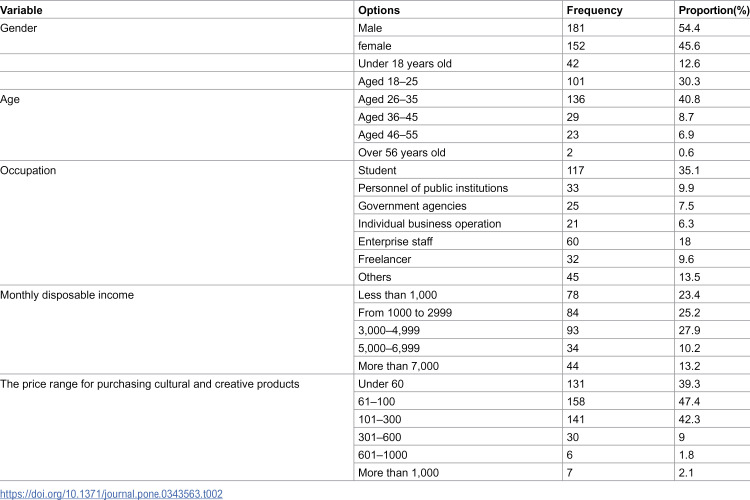The width and height of the screenshot is (750, 500).
Task: Select the Occupation row label
Action: click(x=28, y=170)
